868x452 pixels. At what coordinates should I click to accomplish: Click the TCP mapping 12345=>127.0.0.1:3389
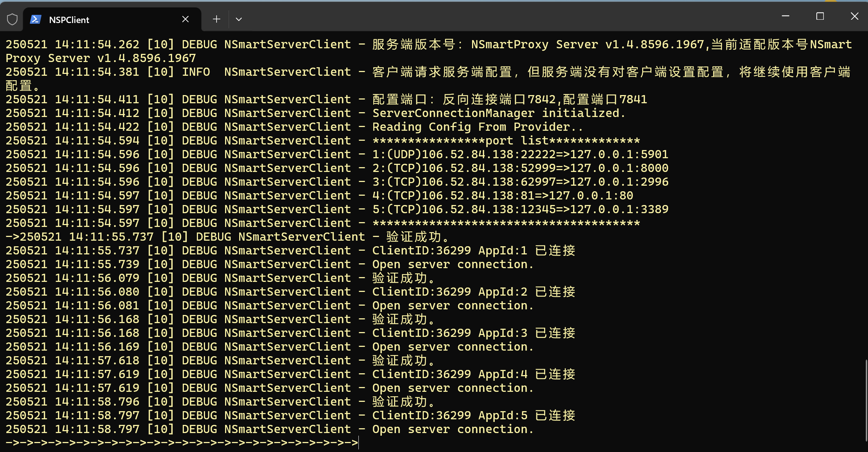point(520,209)
